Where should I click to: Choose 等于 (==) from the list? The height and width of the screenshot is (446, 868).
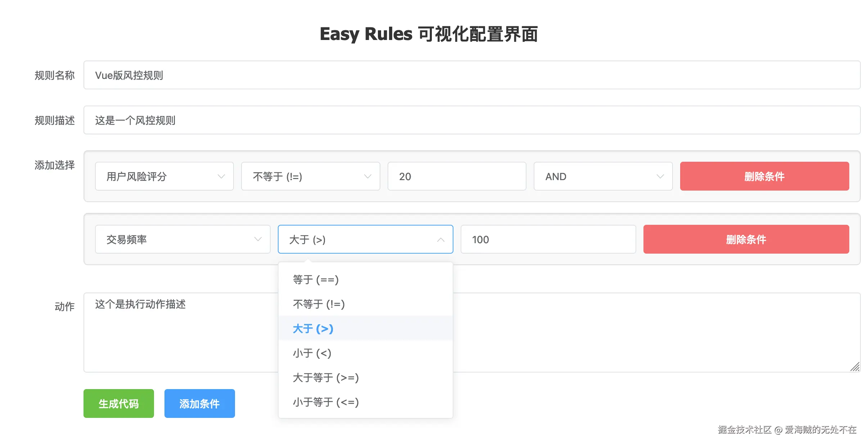[316, 280]
